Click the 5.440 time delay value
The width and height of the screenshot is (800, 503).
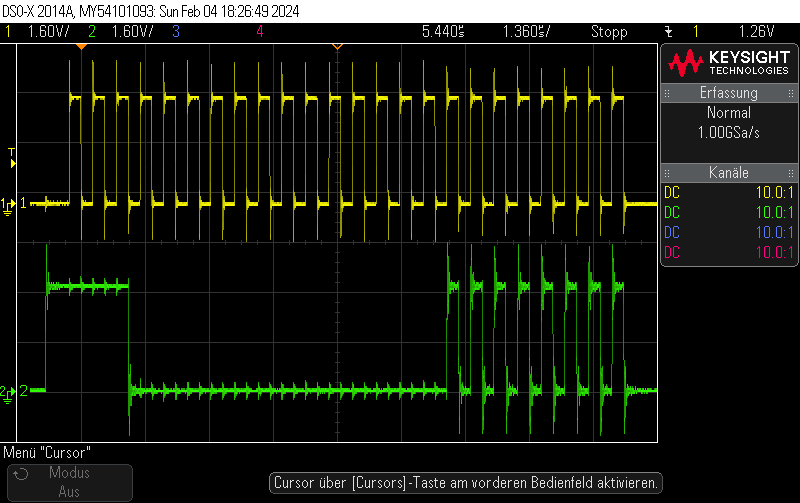[x=443, y=32]
